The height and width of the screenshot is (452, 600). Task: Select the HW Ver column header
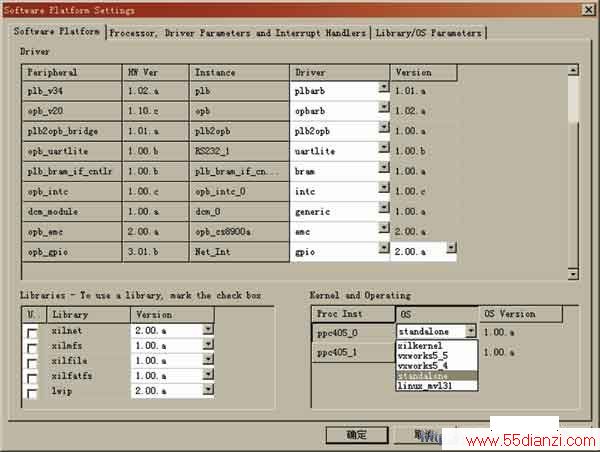(156, 72)
